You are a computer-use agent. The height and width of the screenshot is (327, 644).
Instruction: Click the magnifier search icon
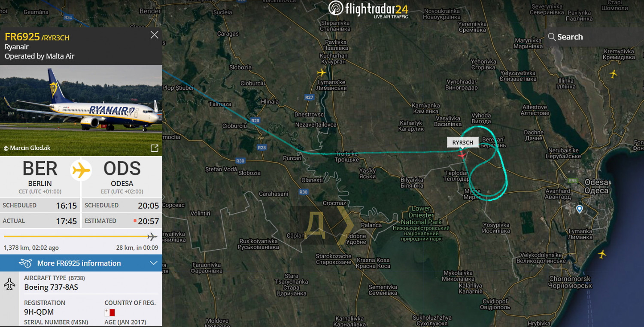pyautogui.click(x=552, y=37)
